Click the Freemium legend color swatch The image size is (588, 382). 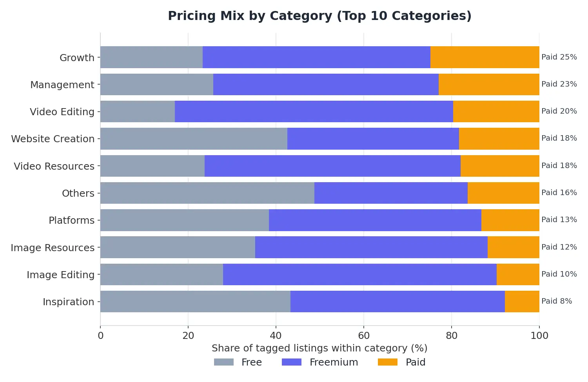[292, 362]
